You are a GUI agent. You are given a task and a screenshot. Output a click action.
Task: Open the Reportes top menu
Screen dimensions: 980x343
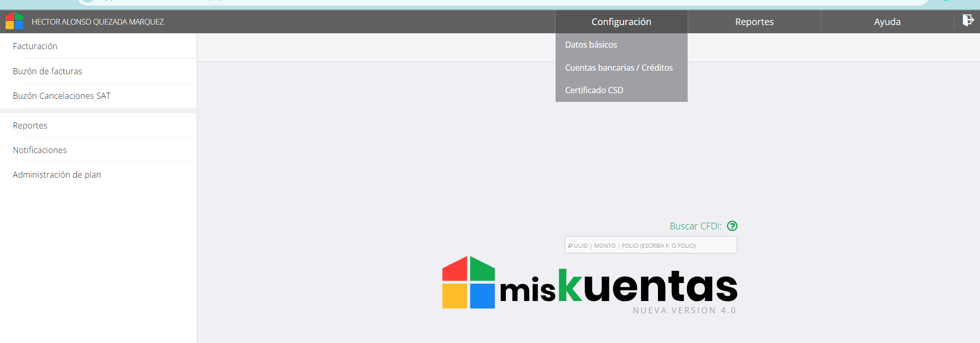pyautogui.click(x=754, y=22)
